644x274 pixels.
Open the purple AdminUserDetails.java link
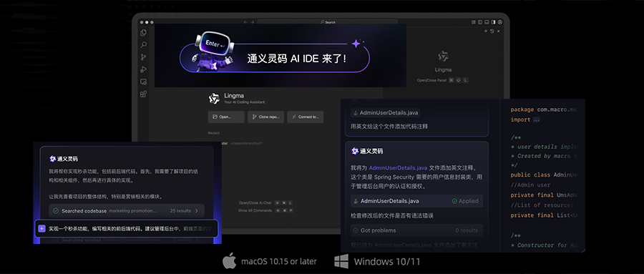(x=398, y=168)
